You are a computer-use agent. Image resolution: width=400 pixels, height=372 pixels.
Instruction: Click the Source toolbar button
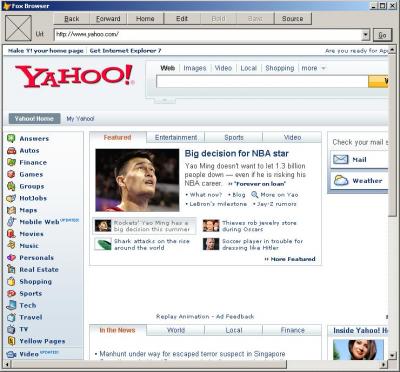point(293,19)
